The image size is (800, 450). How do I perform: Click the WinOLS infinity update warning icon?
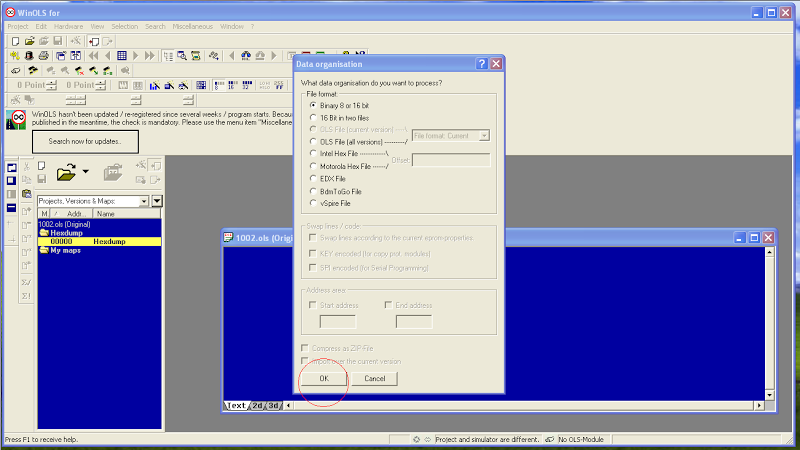pyautogui.click(x=16, y=120)
